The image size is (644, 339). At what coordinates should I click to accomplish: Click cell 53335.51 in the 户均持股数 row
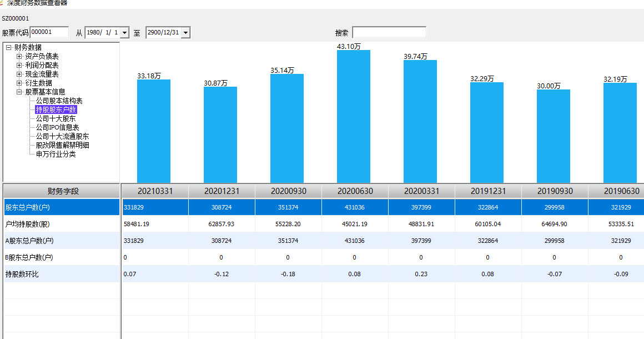pyautogui.click(x=616, y=225)
